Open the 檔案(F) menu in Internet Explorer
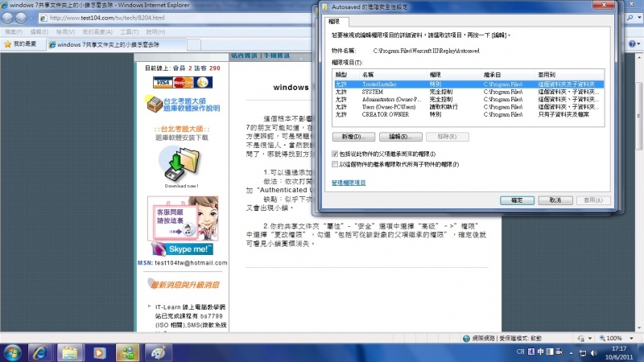 coord(14,31)
